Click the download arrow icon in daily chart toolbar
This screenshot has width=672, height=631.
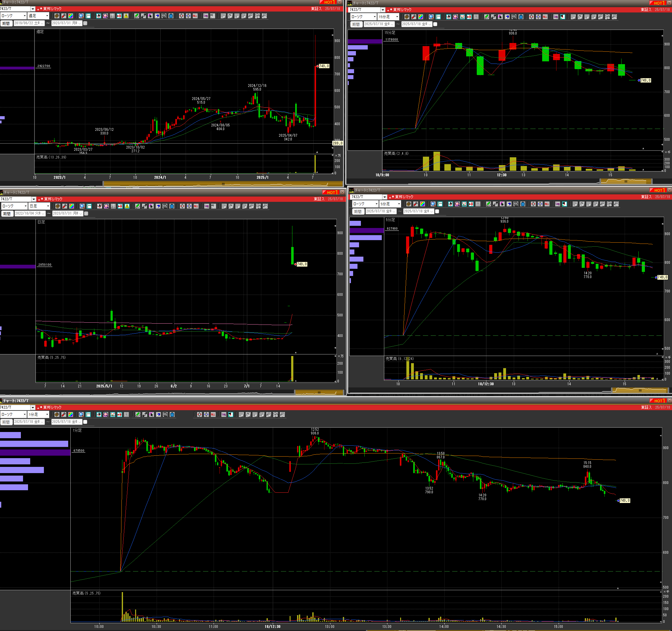tap(99, 206)
